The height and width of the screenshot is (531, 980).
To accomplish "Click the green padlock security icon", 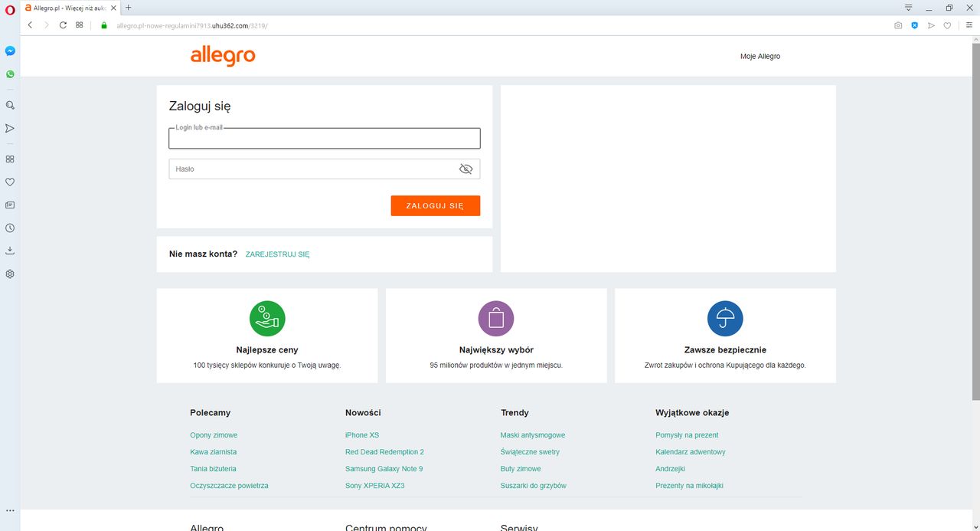I will [x=104, y=25].
